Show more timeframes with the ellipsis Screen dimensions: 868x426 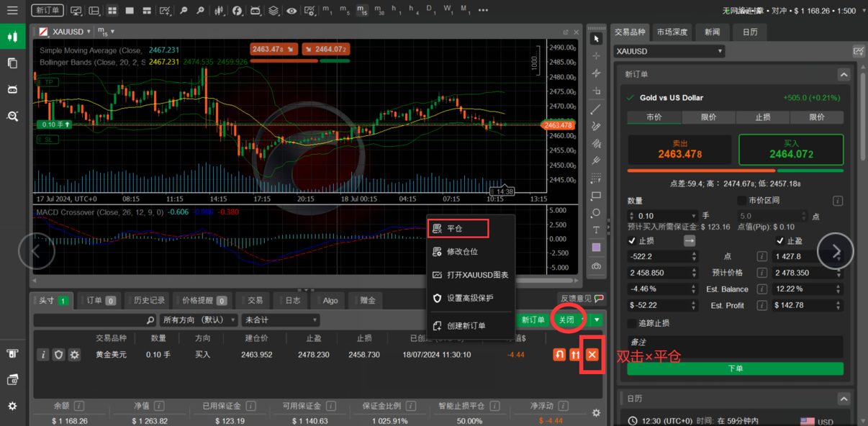[482, 11]
